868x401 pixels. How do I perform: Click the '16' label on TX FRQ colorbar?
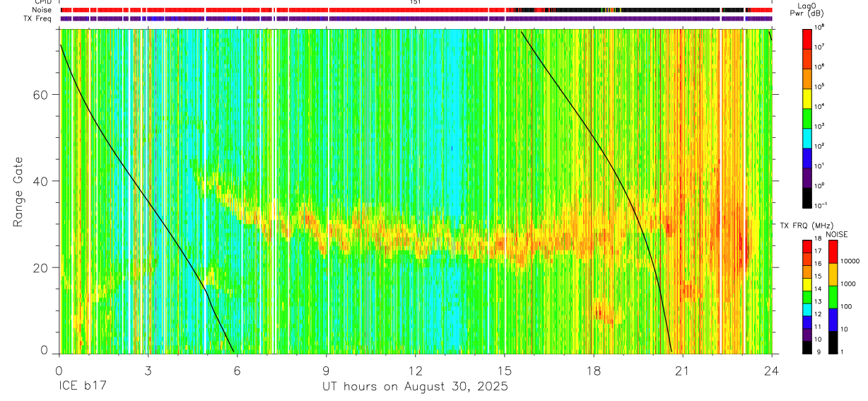[818, 264]
